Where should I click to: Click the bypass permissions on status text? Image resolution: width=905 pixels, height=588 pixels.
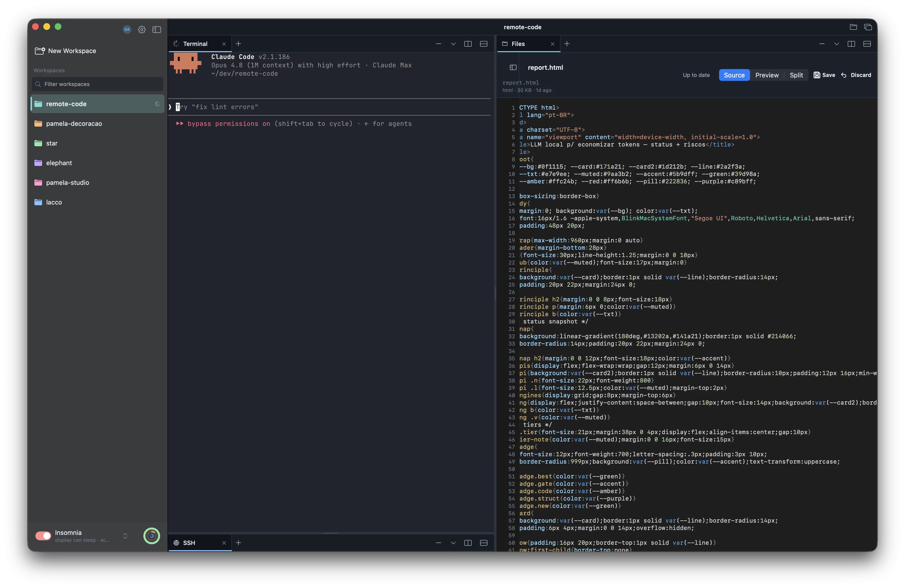(228, 124)
